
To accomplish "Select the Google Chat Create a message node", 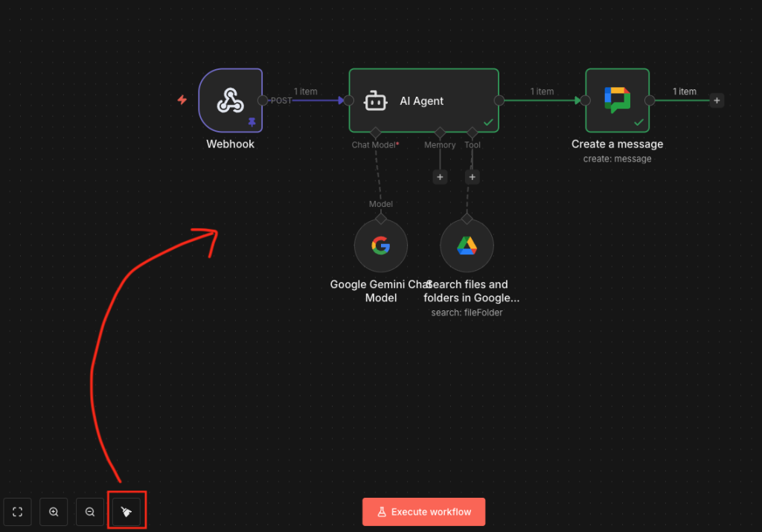I will tap(617, 100).
